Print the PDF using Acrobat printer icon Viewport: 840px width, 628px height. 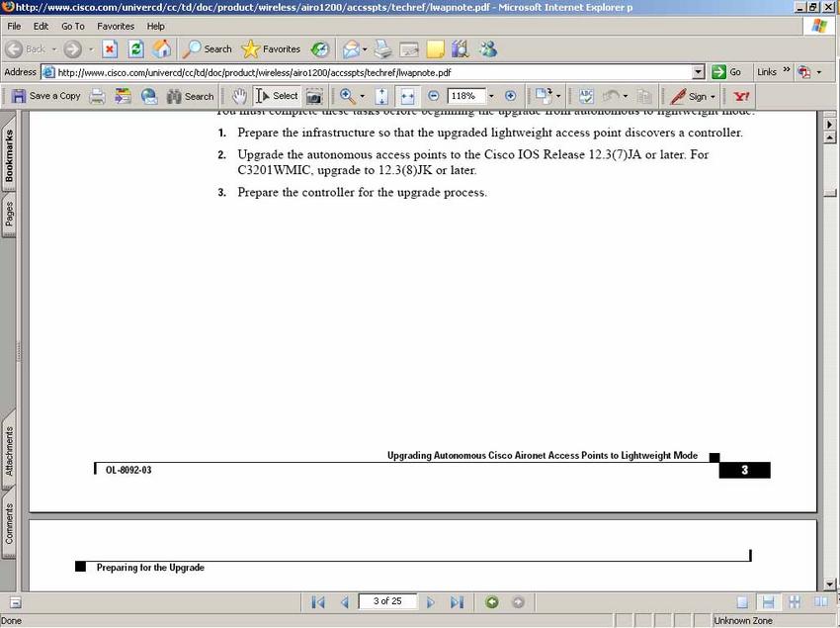98,96
